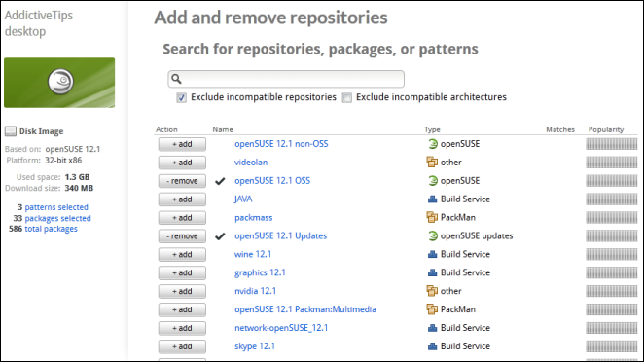Click openSUSE icon in 12.1 OSS row
This screenshot has height=362, width=644.
pyautogui.click(x=433, y=181)
